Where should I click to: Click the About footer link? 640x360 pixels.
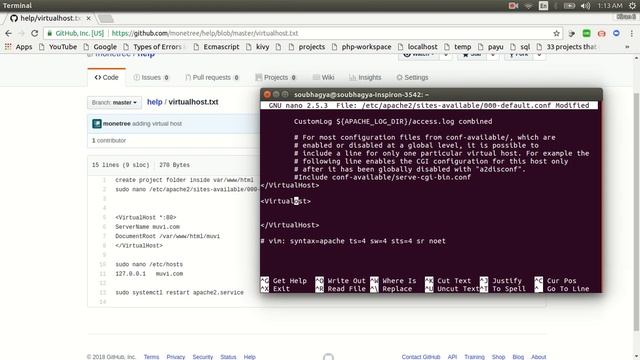click(538, 357)
